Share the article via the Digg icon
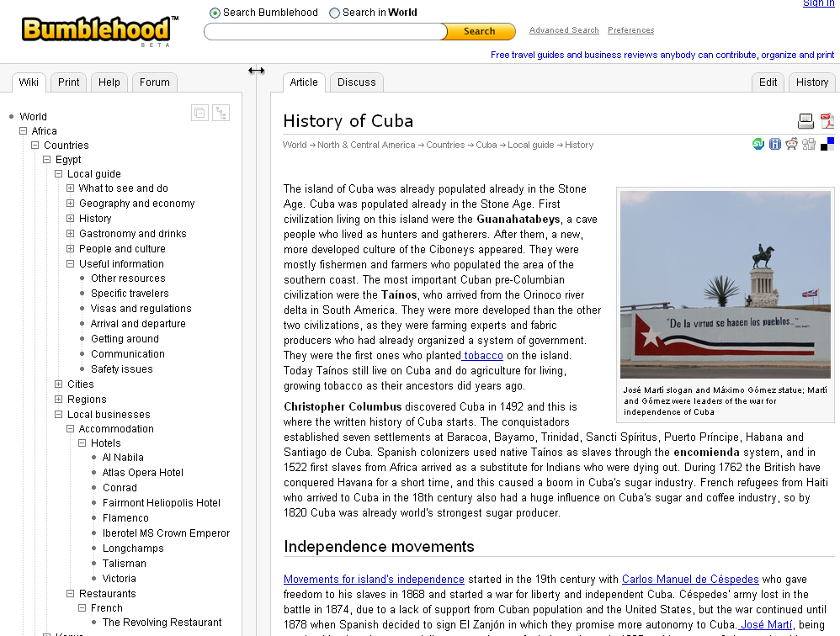This screenshot has width=840, height=636. pos(809,144)
